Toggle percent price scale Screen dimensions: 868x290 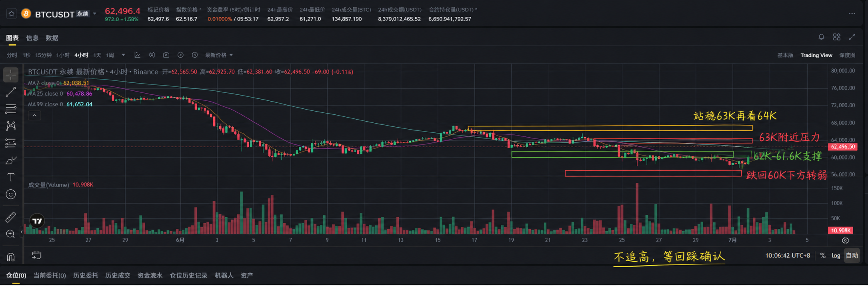point(823,256)
